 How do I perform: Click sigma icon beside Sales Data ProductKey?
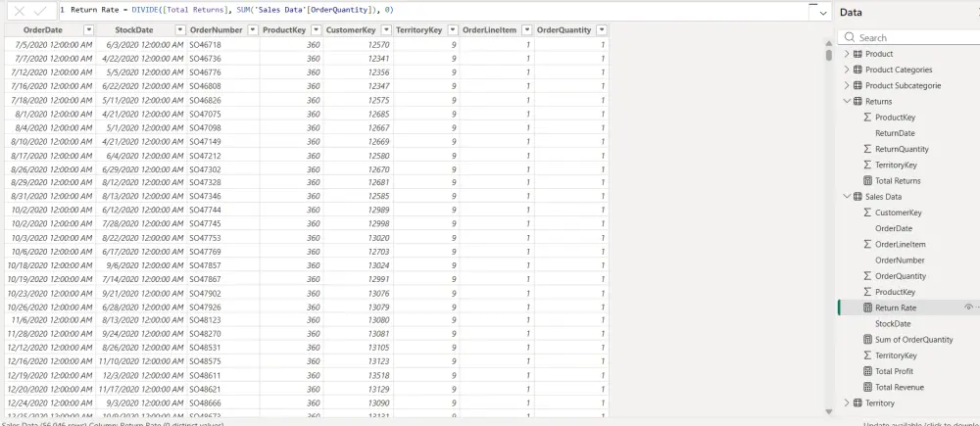[x=867, y=292]
